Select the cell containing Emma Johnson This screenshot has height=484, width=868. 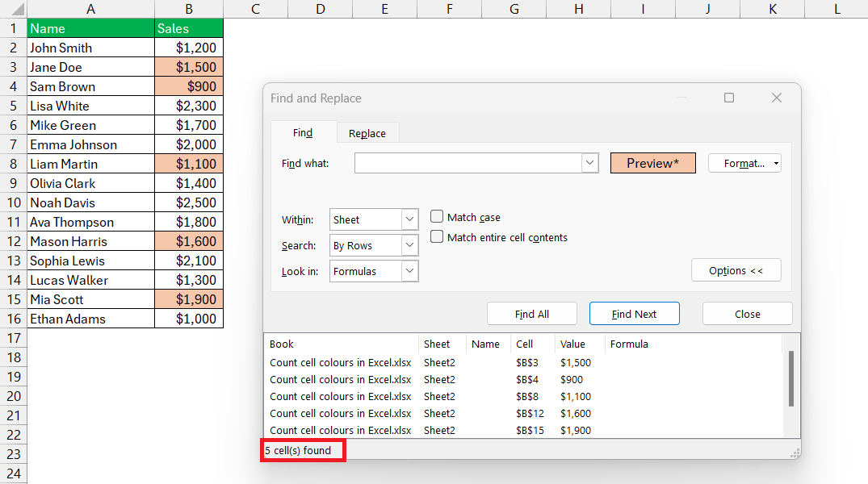coord(90,144)
